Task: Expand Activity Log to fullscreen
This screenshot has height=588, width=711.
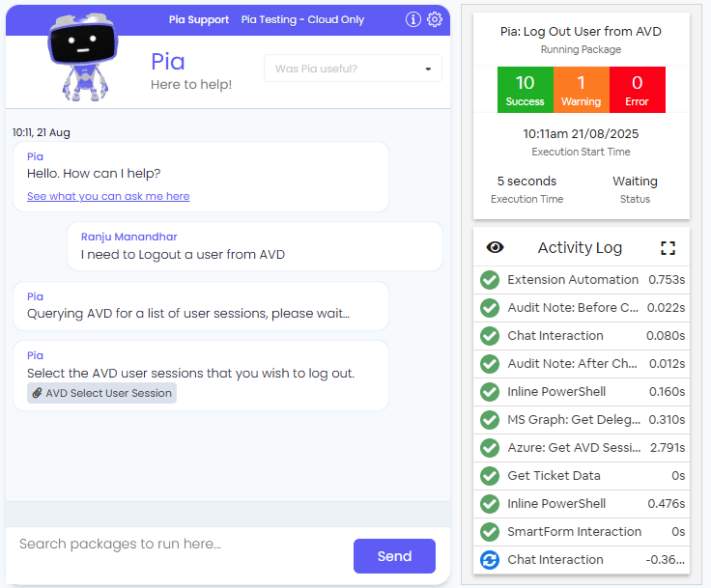Action: [668, 248]
